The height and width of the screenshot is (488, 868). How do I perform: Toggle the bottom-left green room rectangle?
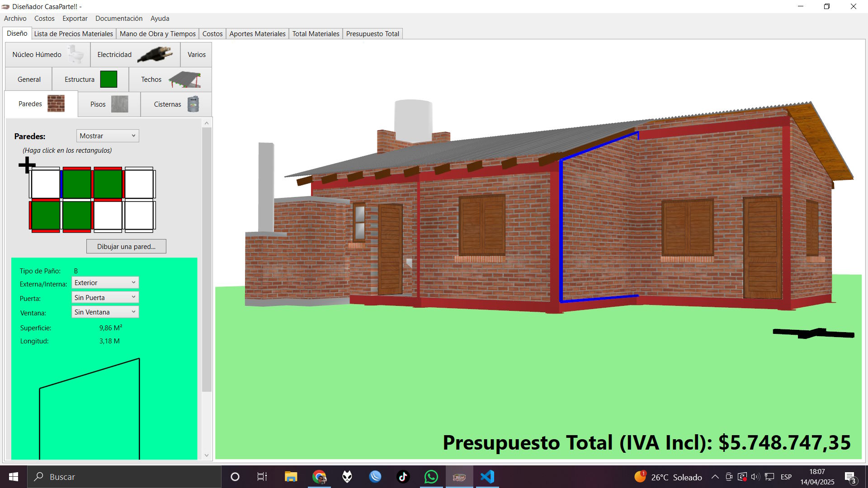coord(45,216)
